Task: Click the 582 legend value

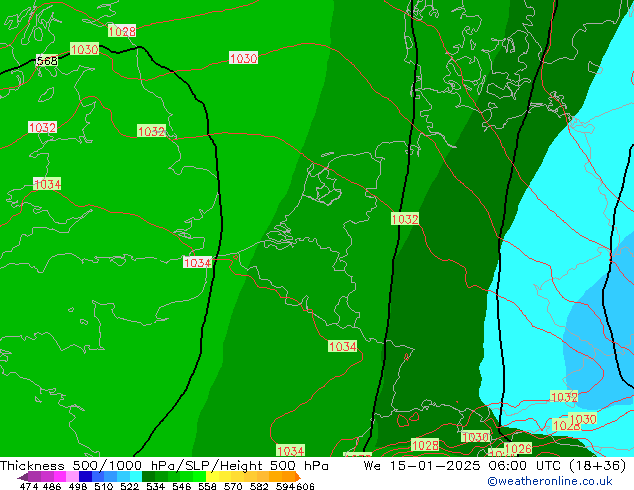Action: pos(259,486)
